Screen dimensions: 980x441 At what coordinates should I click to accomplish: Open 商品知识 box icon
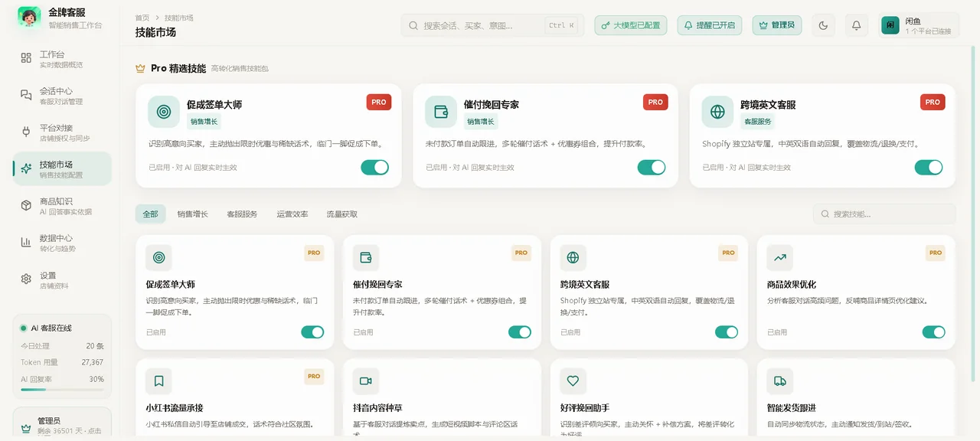26,205
